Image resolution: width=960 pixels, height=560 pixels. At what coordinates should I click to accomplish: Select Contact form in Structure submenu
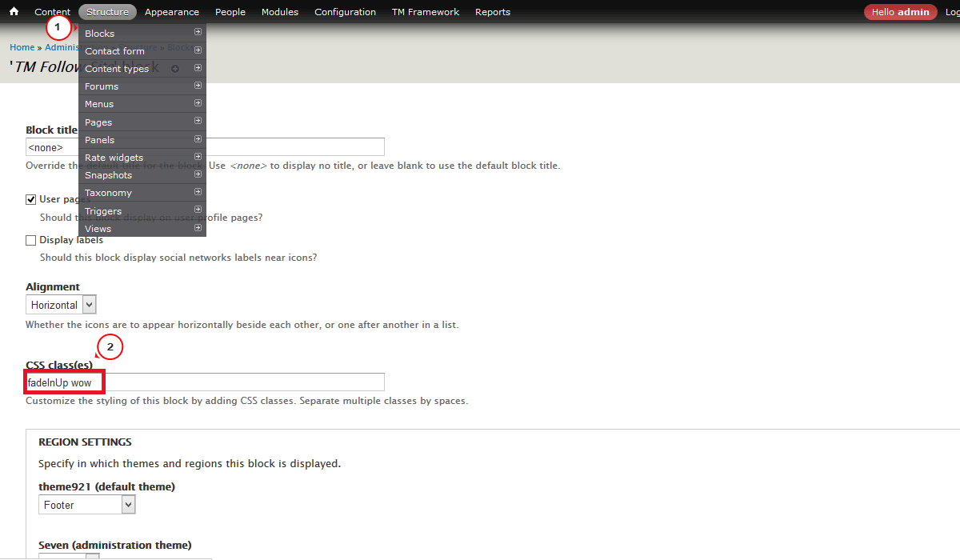pyautogui.click(x=142, y=51)
